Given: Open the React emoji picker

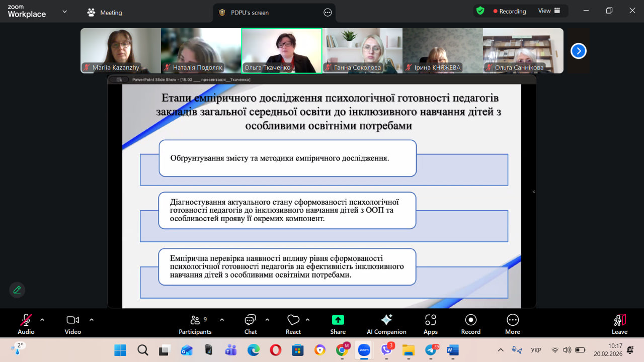Looking at the screenshot, I should coord(293,324).
